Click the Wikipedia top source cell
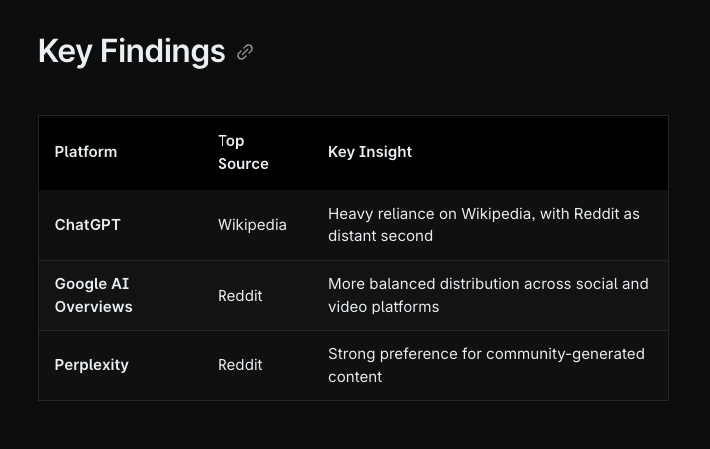The height and width of the screenshot is (449, 710). [252, 225]
